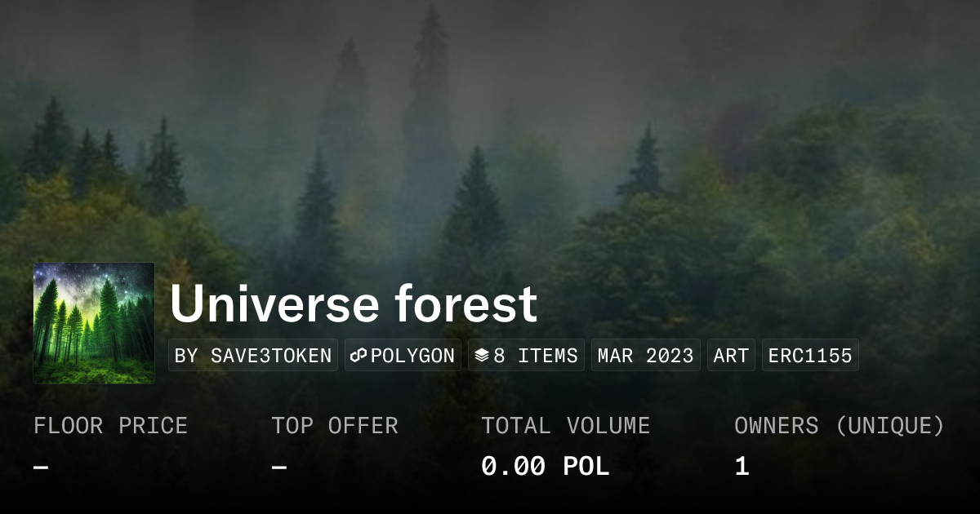Image resolution: width=980 pixels, height=514 pixels.
Task: Click the FLOOR PRICE label
Action: [x=110, y=426]
